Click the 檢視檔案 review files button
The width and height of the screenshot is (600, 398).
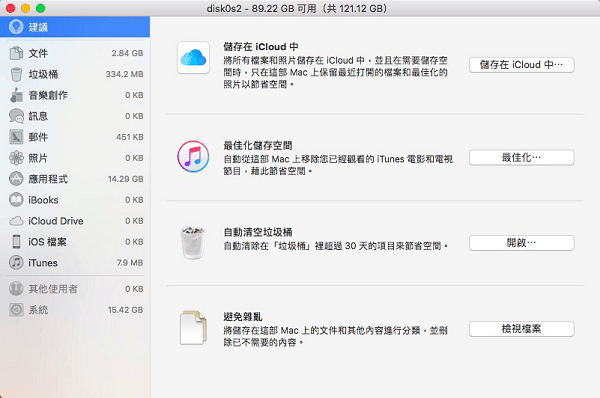(x=522, y=329)
